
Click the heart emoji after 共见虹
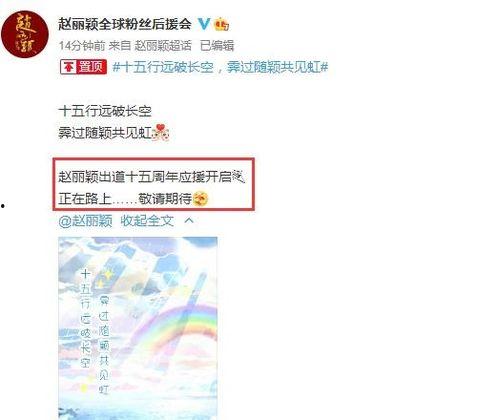(161, 132)
